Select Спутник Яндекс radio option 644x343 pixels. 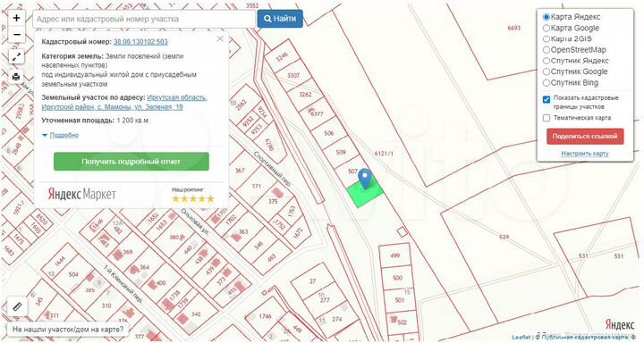click(547, 61)
